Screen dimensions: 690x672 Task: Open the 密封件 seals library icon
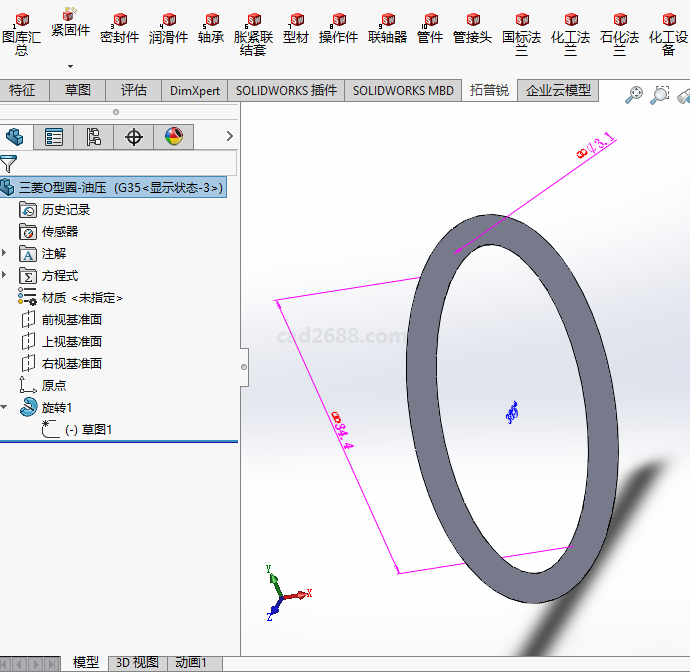(119, 28)
